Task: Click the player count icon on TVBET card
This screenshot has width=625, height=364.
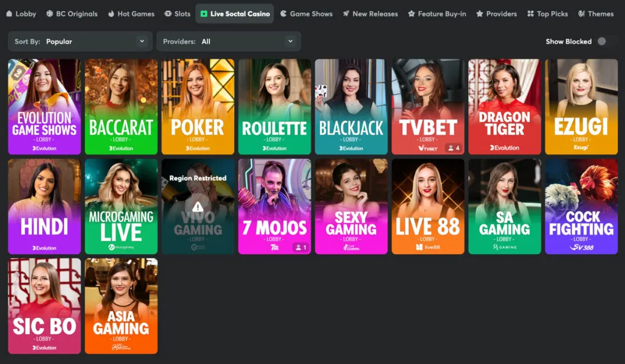Action: (451, 148)
